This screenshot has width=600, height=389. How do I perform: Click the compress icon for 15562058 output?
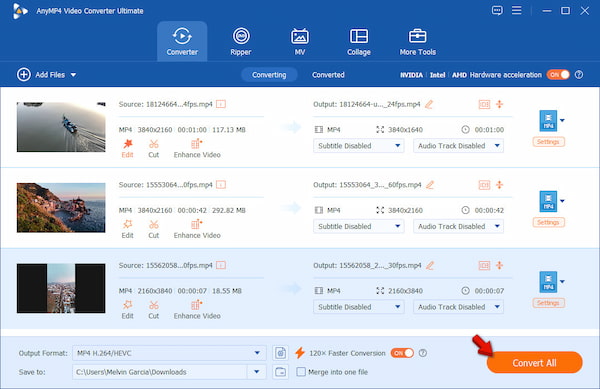pos(499,265)
